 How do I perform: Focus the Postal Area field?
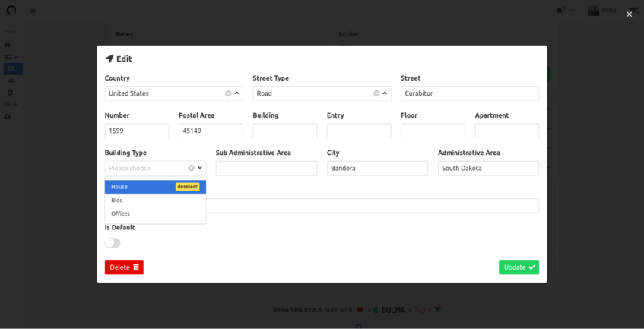tap(211, 131)
